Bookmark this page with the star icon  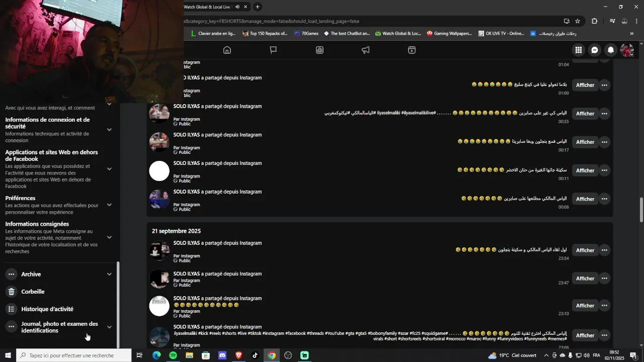coord(578,21)
